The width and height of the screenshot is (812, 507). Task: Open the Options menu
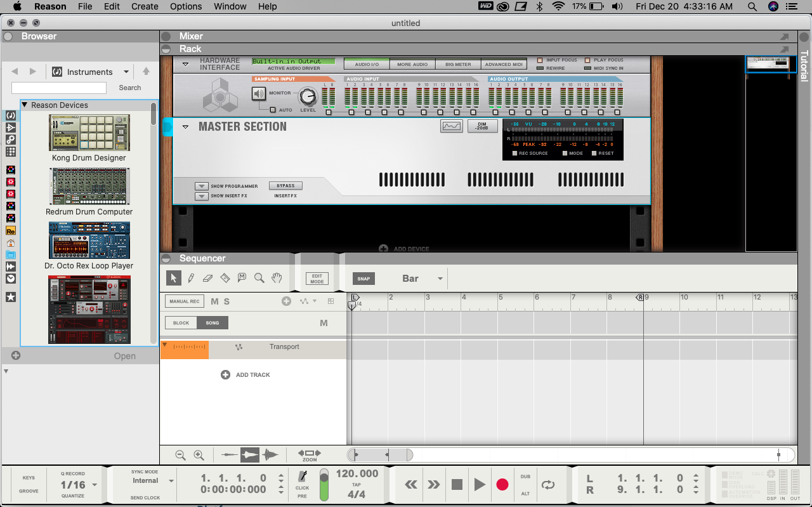click(x=186, y=6)
